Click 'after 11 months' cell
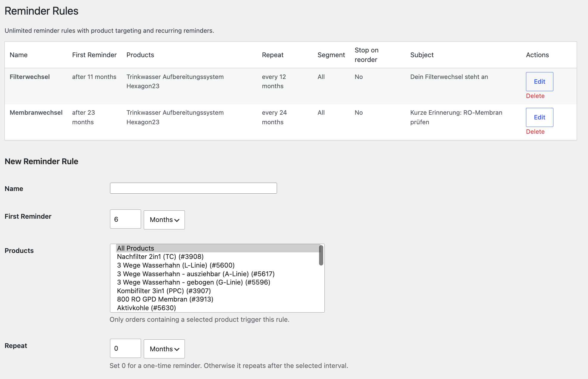This screenshot has width=588, height=379. coord(94,77)
